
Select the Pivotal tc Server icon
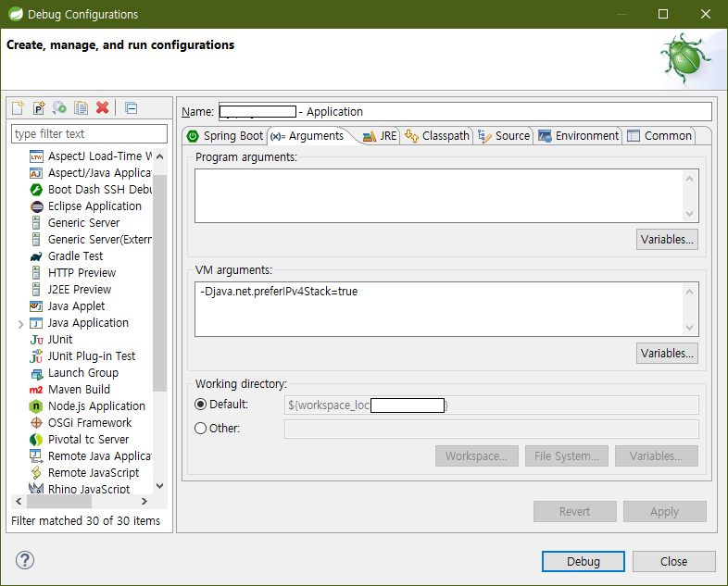(x=36, y=440)
